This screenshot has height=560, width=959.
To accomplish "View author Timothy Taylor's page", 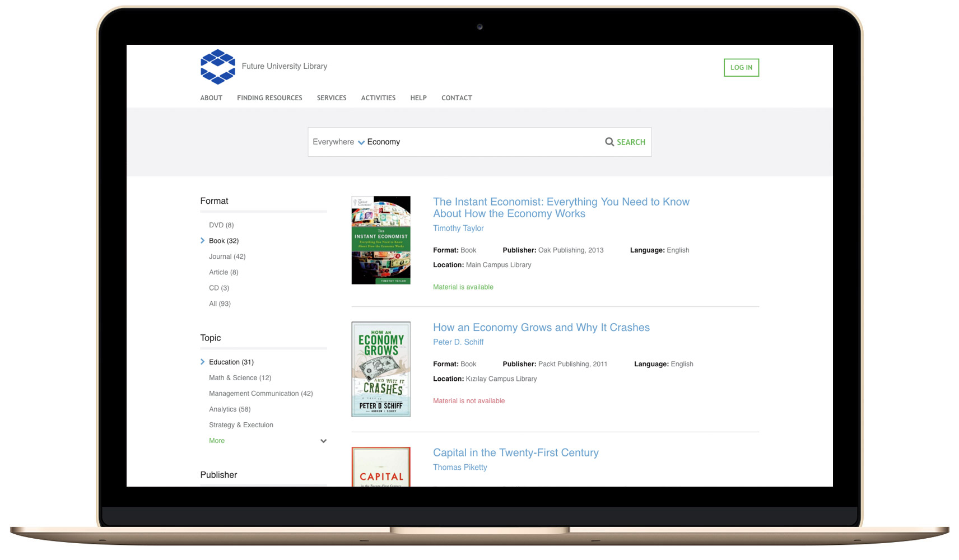I will (458, 228).
